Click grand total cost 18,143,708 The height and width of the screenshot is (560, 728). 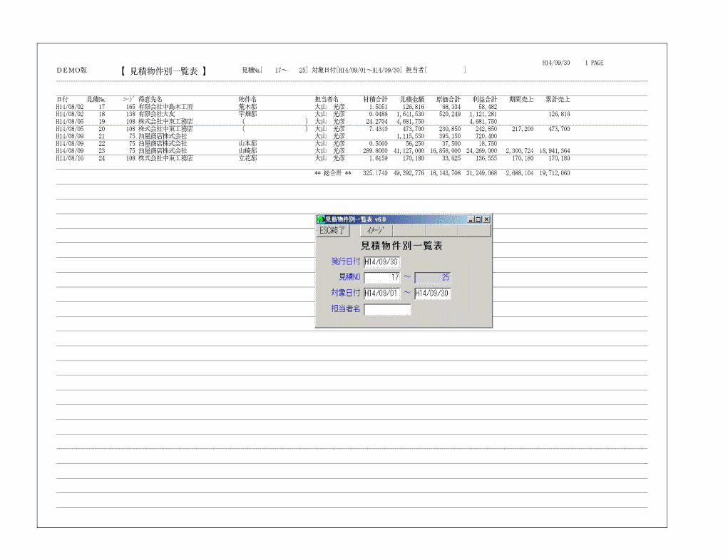point(445,173)
